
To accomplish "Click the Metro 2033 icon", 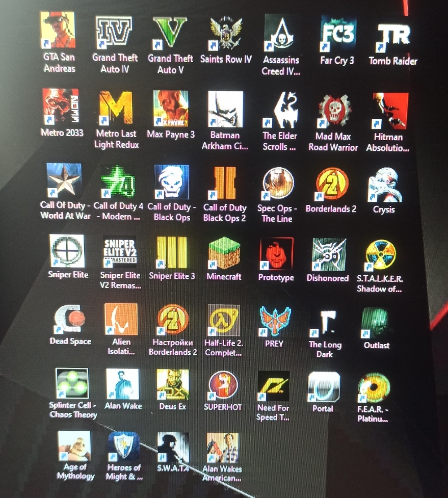I will point(61,107).
